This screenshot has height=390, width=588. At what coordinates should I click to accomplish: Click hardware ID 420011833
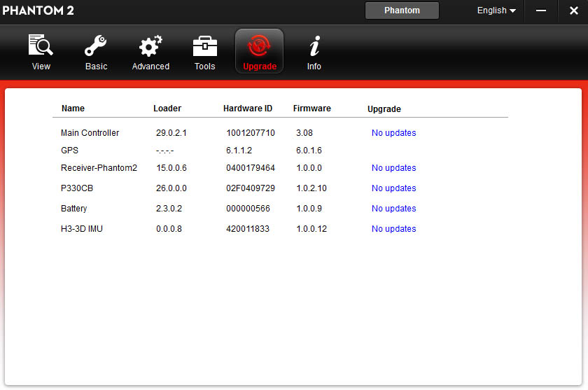coord(248,228)
